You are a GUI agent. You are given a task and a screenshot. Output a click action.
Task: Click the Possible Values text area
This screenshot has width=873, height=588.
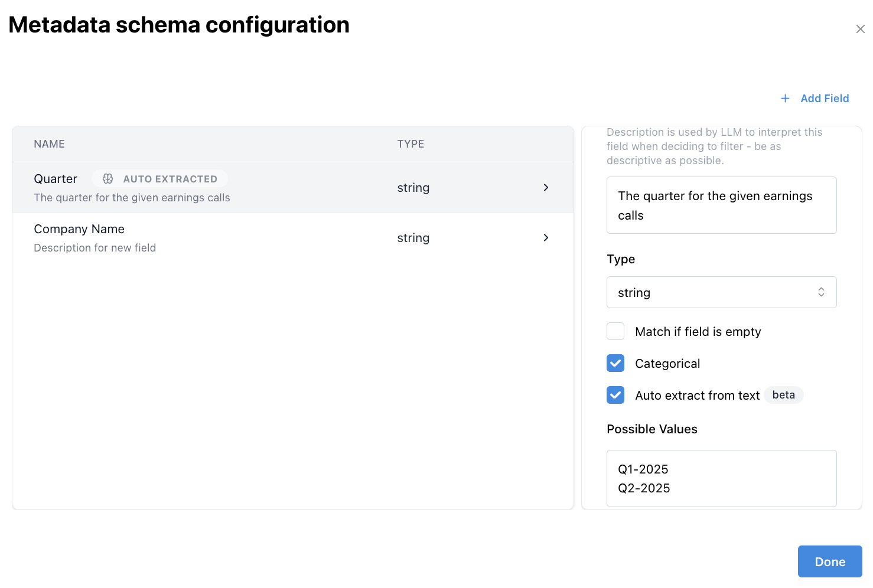pos(721,478)
